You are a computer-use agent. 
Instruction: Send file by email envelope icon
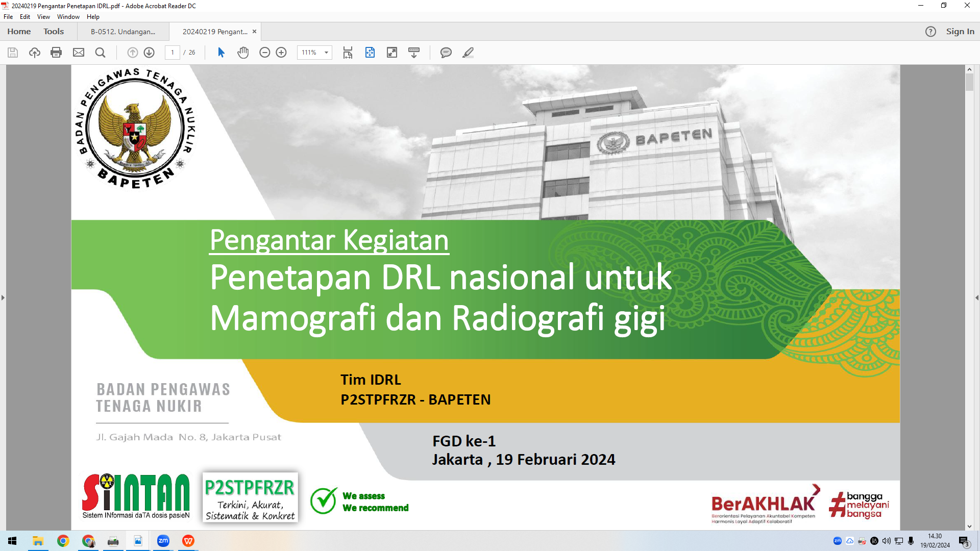pyautogui.click(x=79, y=53)
